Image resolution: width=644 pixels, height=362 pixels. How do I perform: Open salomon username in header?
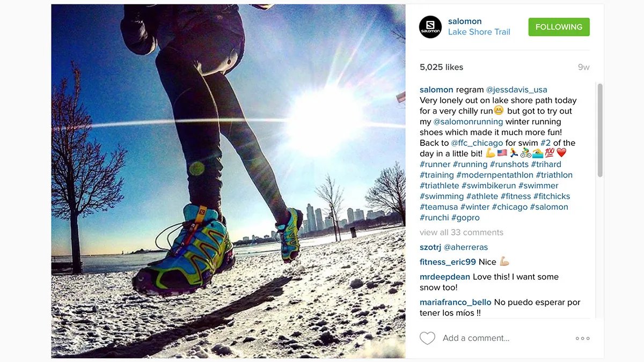[x=465, y=21]
